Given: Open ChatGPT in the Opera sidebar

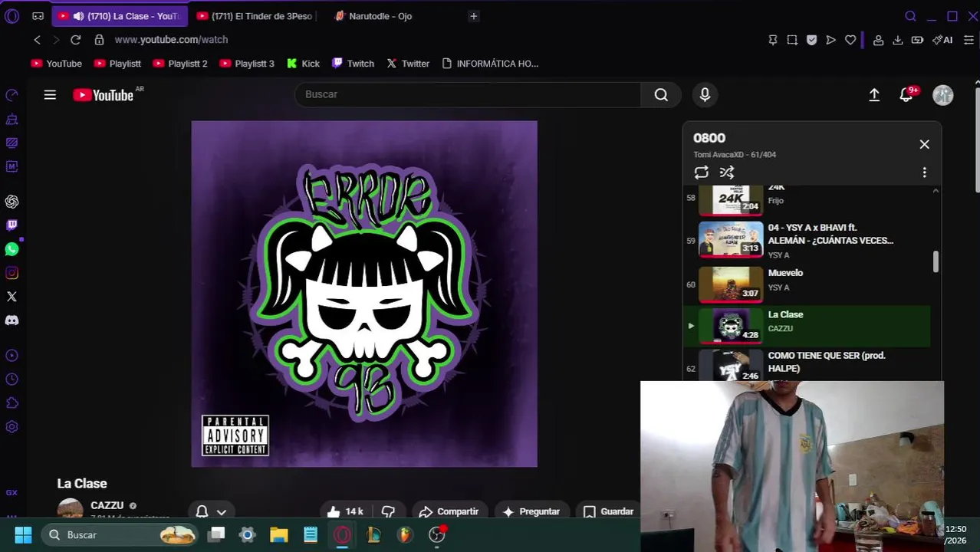Looking at the screenshot, I should 12,202.
